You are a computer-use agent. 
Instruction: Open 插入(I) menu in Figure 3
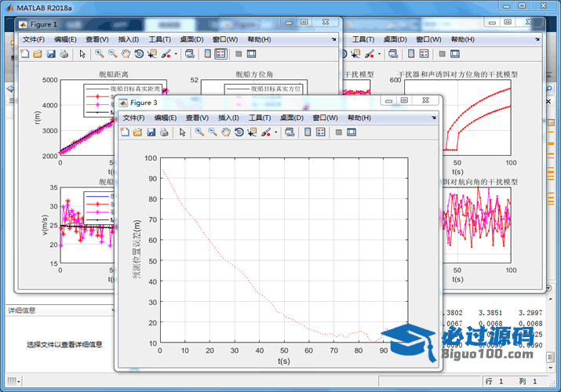pyautogui.click(x=228, y=118)
